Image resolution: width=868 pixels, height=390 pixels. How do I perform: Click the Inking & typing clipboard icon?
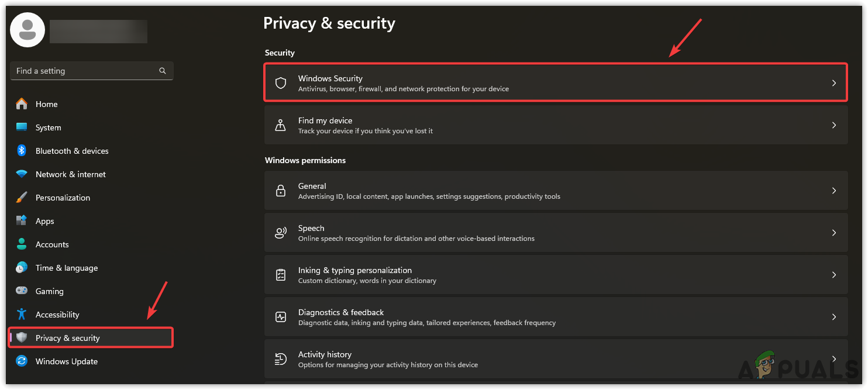(x=281, y=275)
